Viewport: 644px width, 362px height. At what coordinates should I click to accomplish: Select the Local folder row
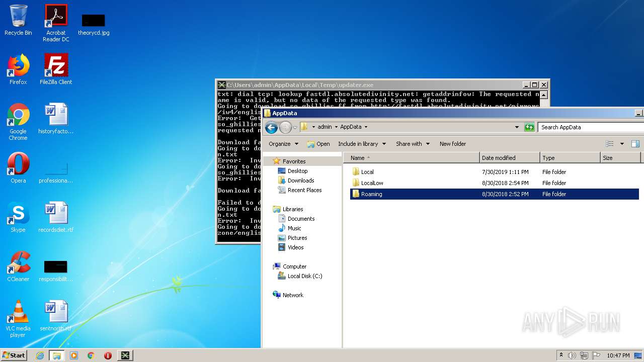pyautogui.click(x=495, y=172)
